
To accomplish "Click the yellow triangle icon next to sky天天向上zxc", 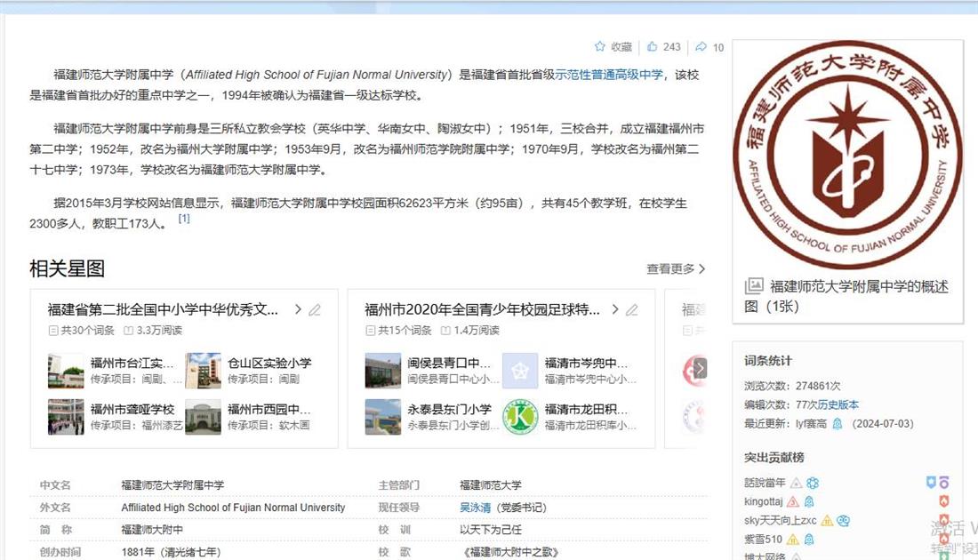I will 827,521.
